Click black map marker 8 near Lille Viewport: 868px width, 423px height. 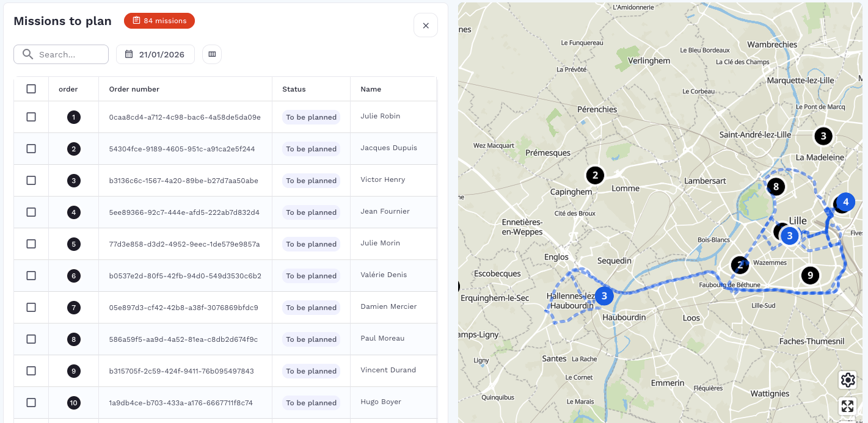click(x=775, y=187)
